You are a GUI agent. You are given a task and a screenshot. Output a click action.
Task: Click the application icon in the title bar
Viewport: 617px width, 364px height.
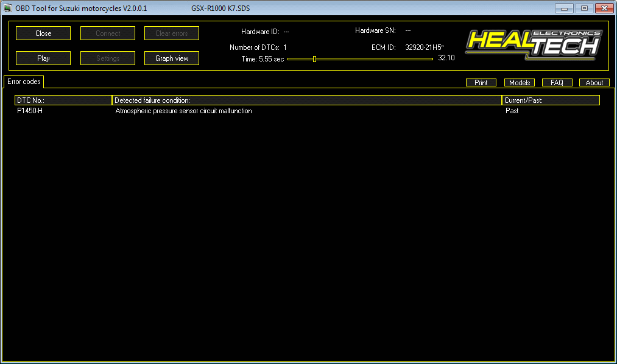point(8,8)
